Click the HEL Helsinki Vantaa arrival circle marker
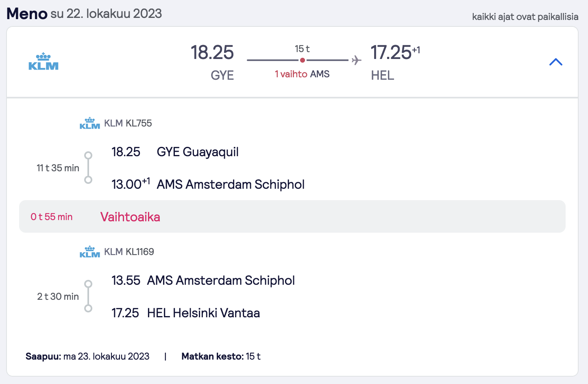Image resolution: width=588 pixels, height=384 pixels. pos(88,308)
